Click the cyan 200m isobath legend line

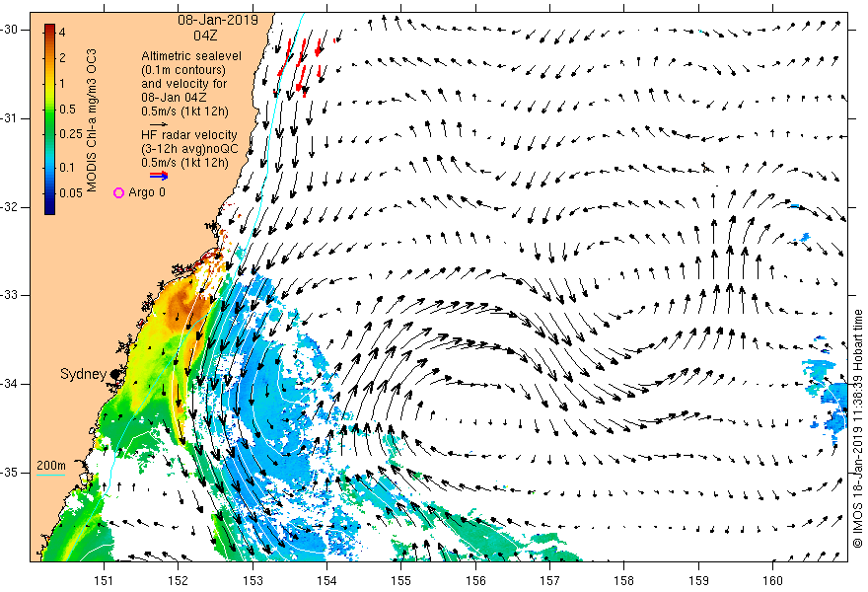(x=51, y=475)
